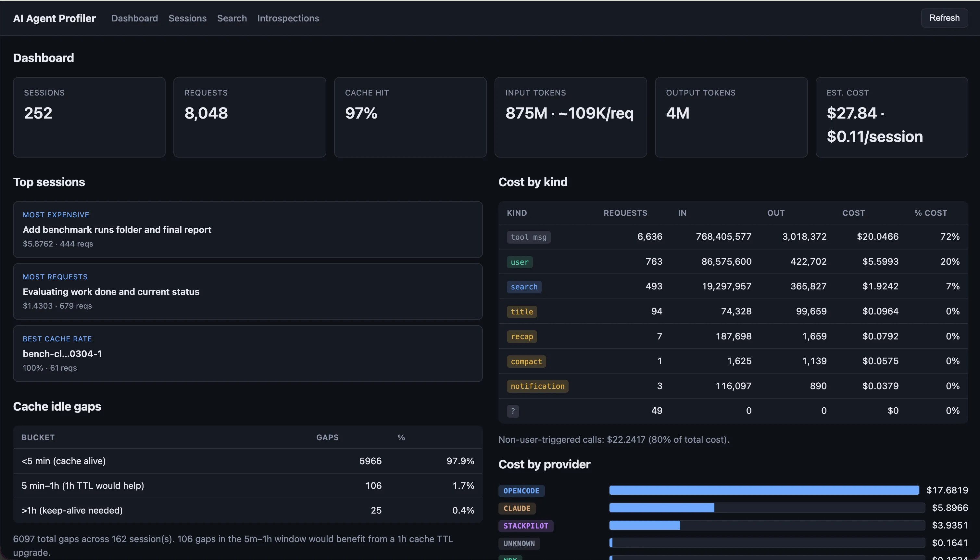Click the 768,405,577 input tokens cell

coord(723,236)
